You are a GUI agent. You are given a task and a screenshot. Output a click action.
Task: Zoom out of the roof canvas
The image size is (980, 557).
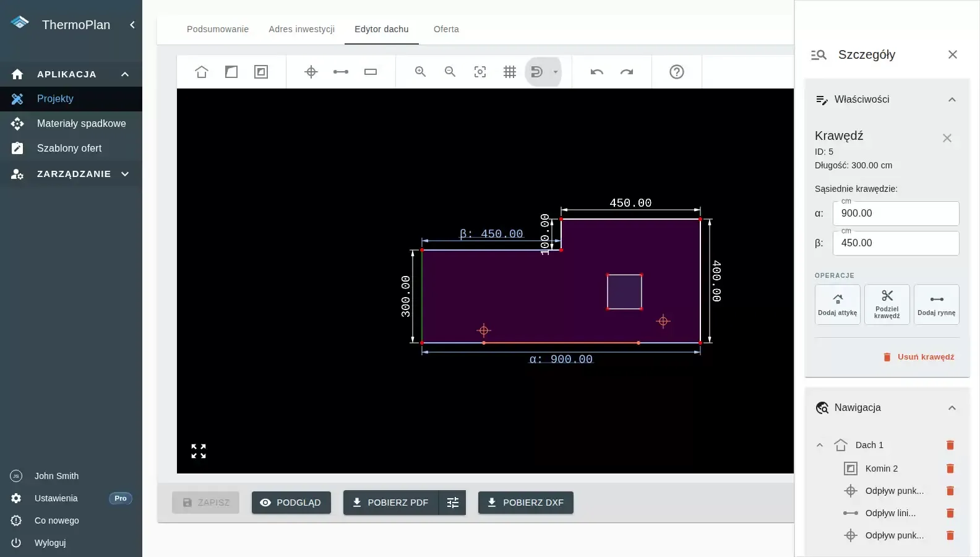(450, 72)
